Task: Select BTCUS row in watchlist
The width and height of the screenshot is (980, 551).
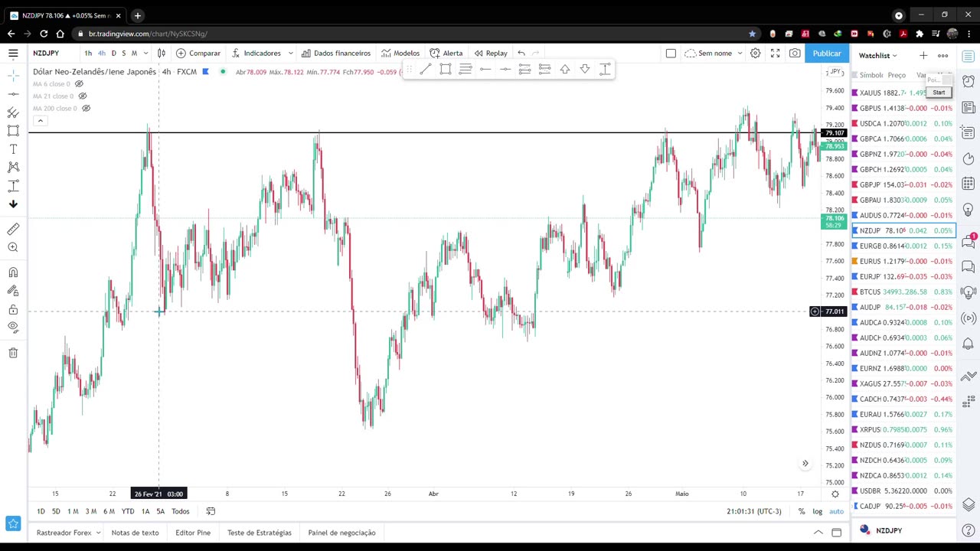Action: [x=903, y=292]
